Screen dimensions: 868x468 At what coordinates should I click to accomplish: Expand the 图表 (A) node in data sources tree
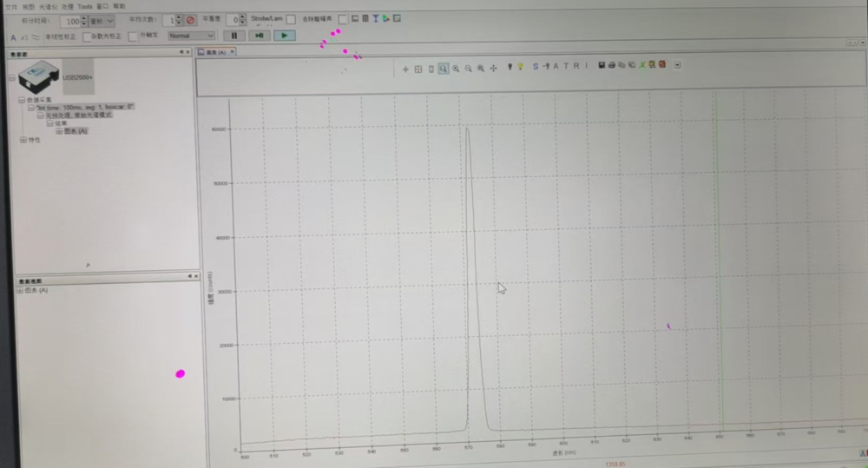59,131
